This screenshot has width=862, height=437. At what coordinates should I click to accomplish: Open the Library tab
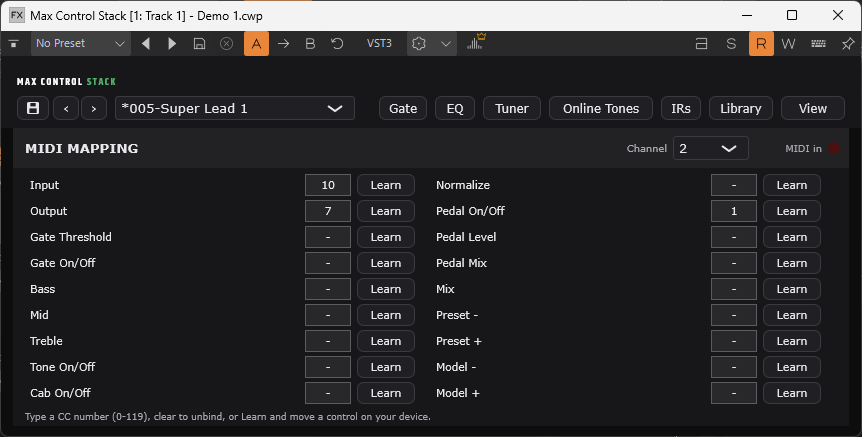coord(741,108)
